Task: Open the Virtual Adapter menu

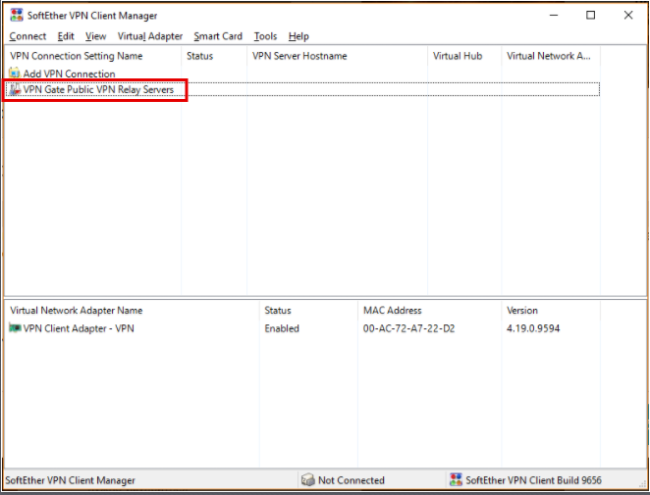Action: pos(150,36)
